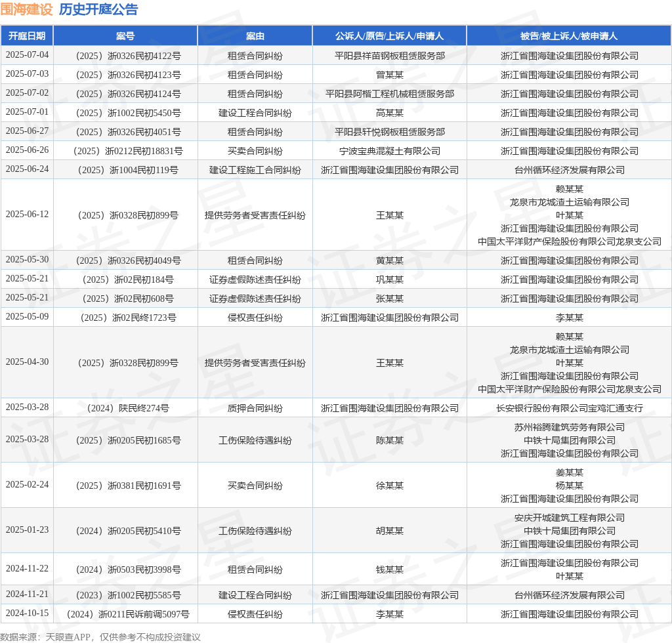Click cause 质押合同纠纷
Viewport: 672px width, 643px height.
click(255, 408)
